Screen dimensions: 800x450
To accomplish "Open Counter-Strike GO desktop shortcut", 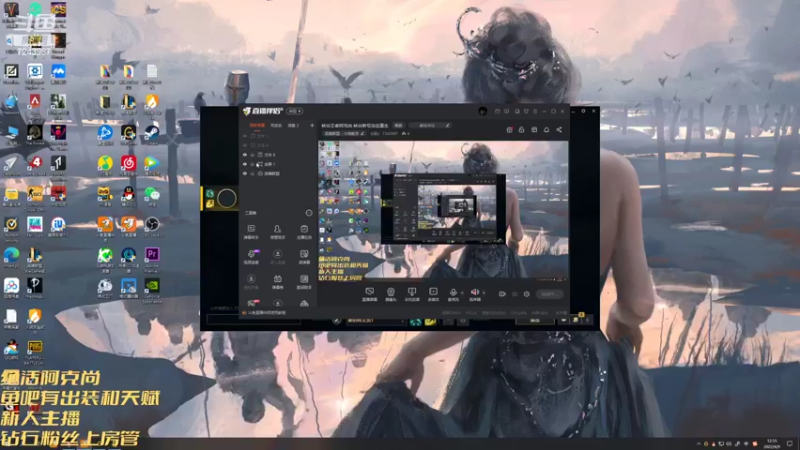I will [34, 194].
